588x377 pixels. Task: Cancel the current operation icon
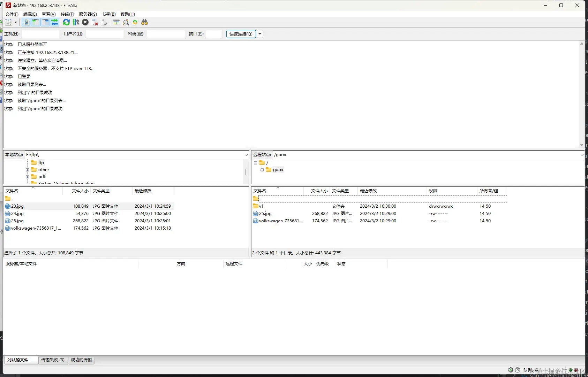point(85,22)
